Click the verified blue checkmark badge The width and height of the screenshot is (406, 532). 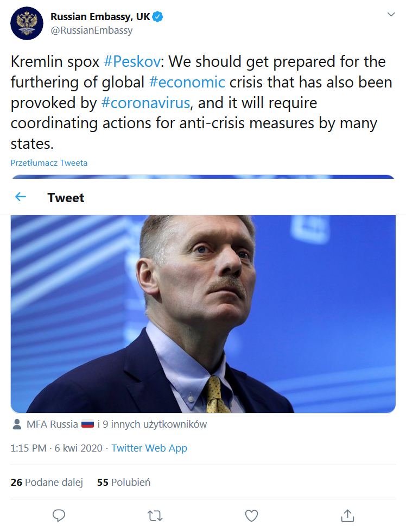click(x=158, y=17)
